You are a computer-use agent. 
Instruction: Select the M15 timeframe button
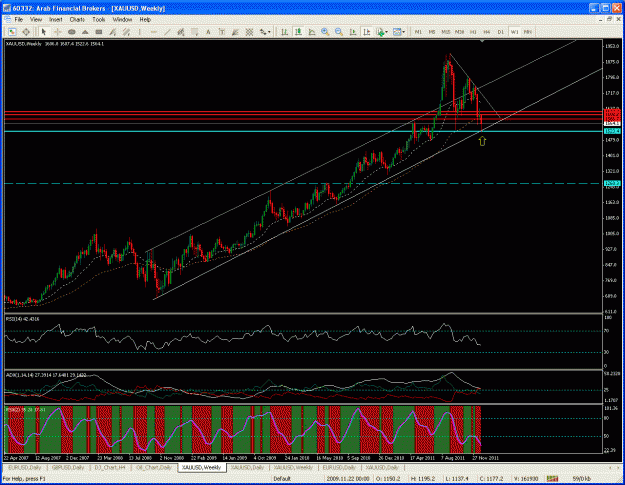(x=446, y=32)
